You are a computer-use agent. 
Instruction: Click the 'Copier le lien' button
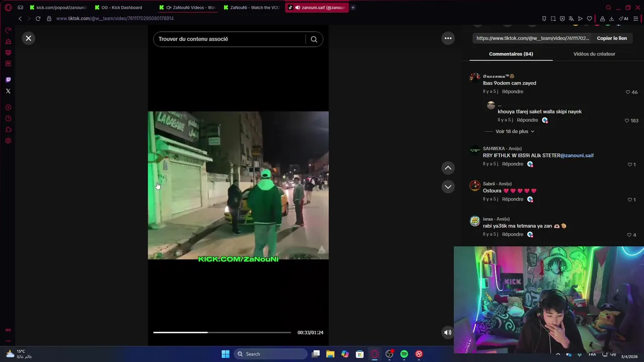(x=612, y=38)
